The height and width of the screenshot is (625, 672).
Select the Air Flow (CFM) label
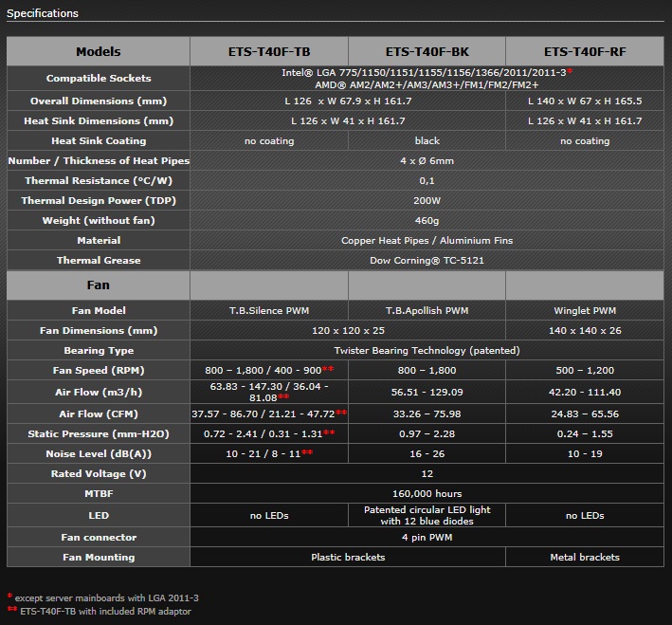point(99,414)
